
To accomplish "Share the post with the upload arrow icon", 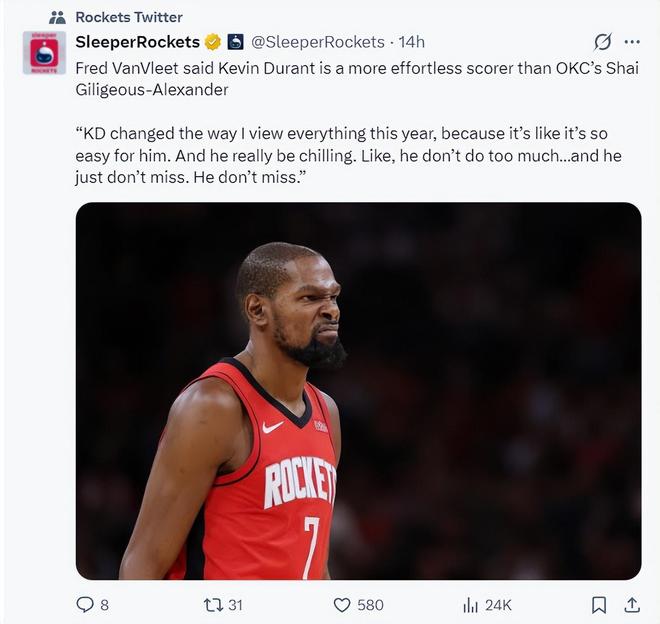I will pos(632,605).
